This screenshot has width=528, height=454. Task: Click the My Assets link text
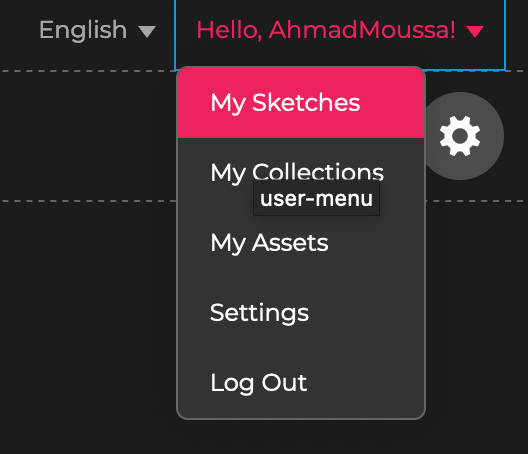(x=269, y=244)
